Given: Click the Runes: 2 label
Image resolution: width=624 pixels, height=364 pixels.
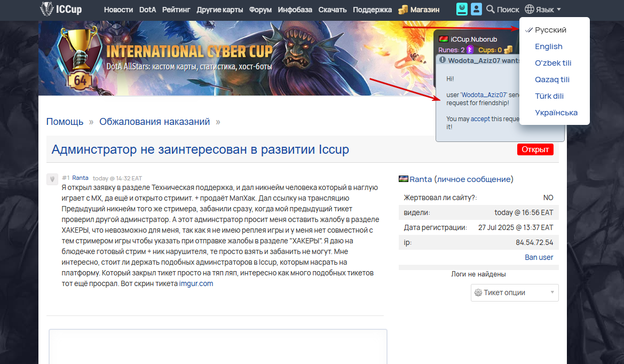Looking at the screenshot, I should tap(451, 50).
